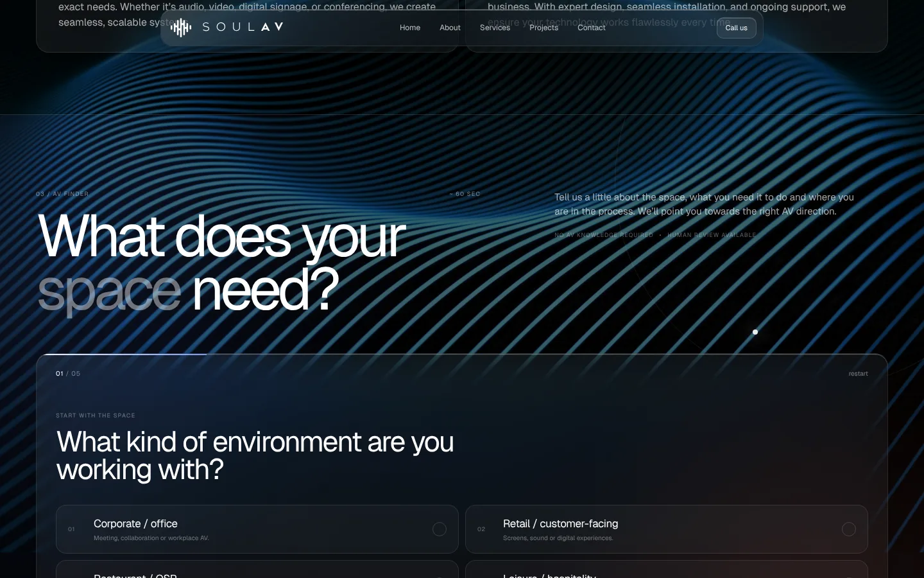Click the 'Tell us a little about the space' paragraph
Image resolution: width=924 pixels, height=578 pixels.
pyautogui.click(x=704, y=204)
